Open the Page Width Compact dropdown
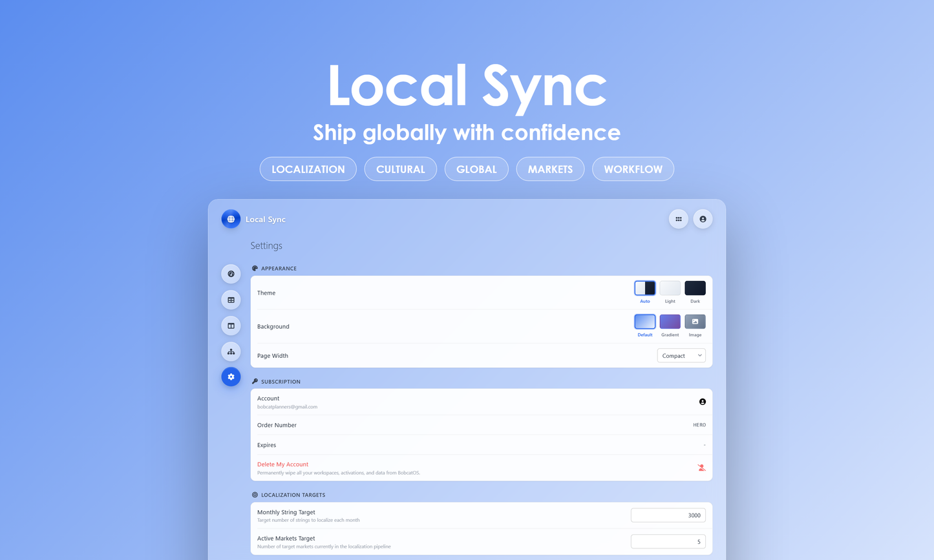The width and height of the screenshot is (934, 560). pyautogui.click(x=681, y=355)
